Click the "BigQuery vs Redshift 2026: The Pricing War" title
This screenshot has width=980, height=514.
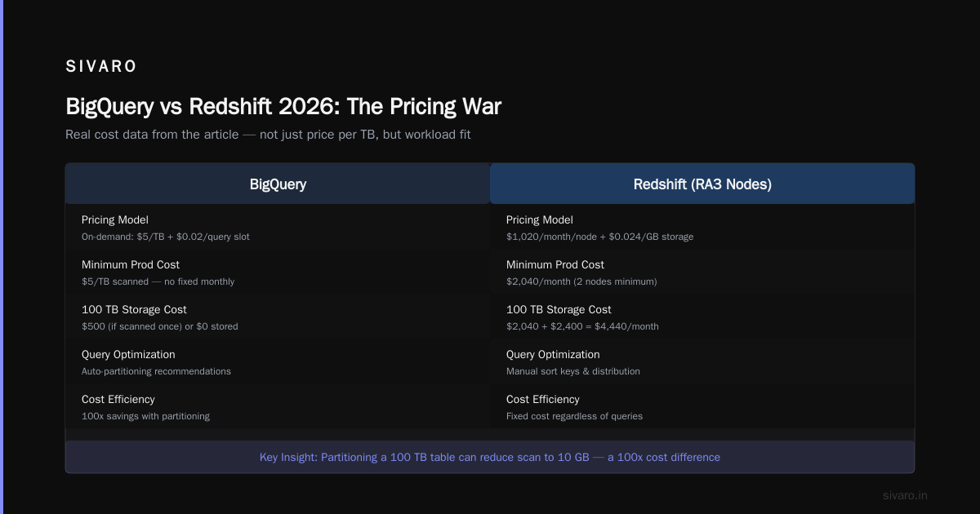pos(283,107)
